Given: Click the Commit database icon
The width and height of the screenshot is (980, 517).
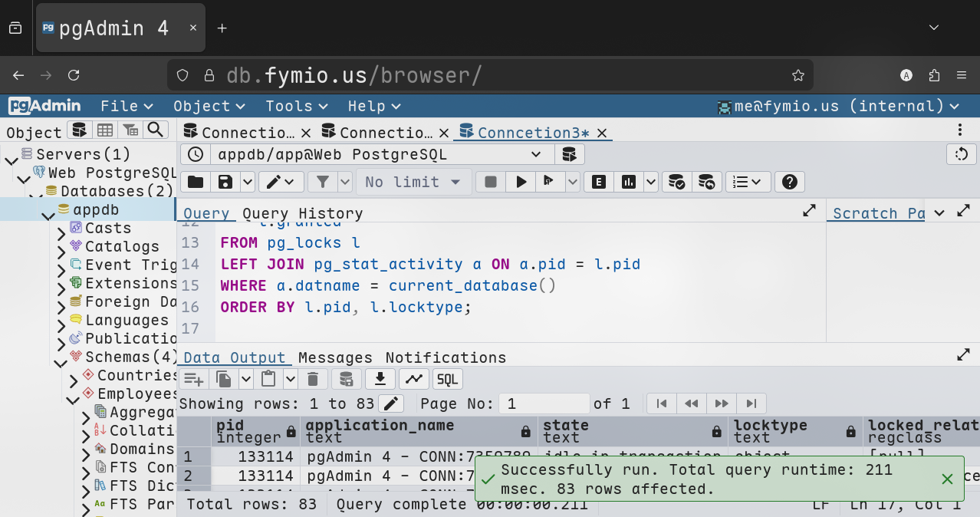Looking at the screenshot, I should point(676,182).
